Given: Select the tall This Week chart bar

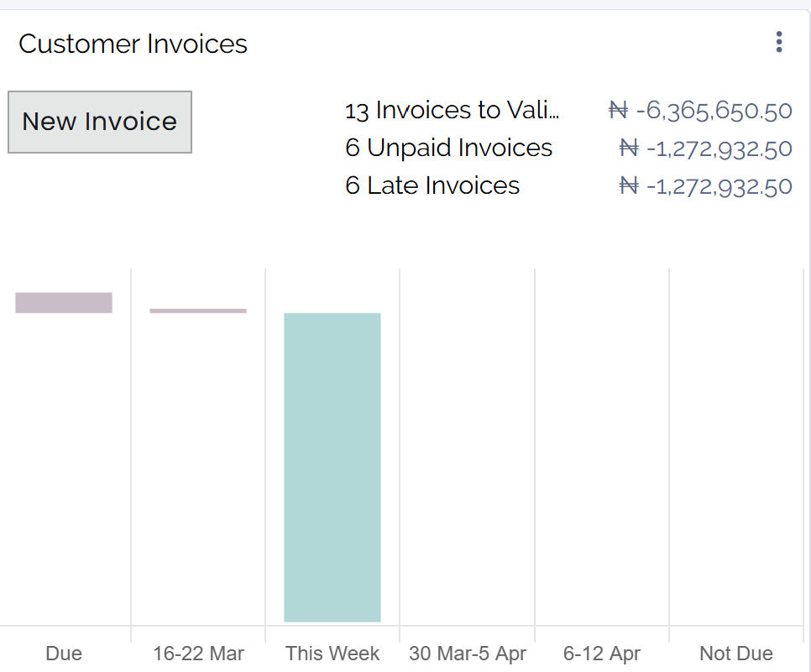Looking at the screenshot, I should click(332, 467).
